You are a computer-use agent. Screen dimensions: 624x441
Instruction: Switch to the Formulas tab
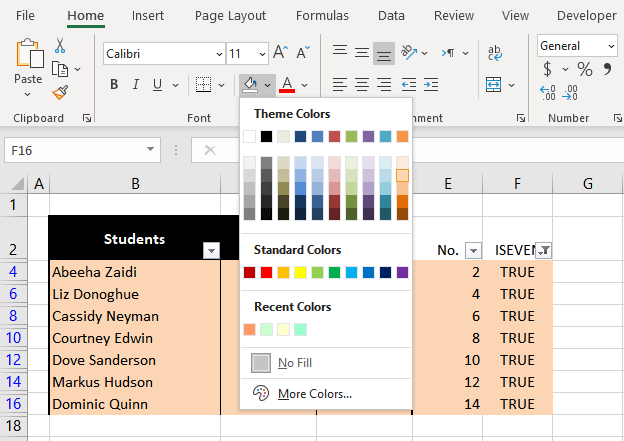coord(322,16)
